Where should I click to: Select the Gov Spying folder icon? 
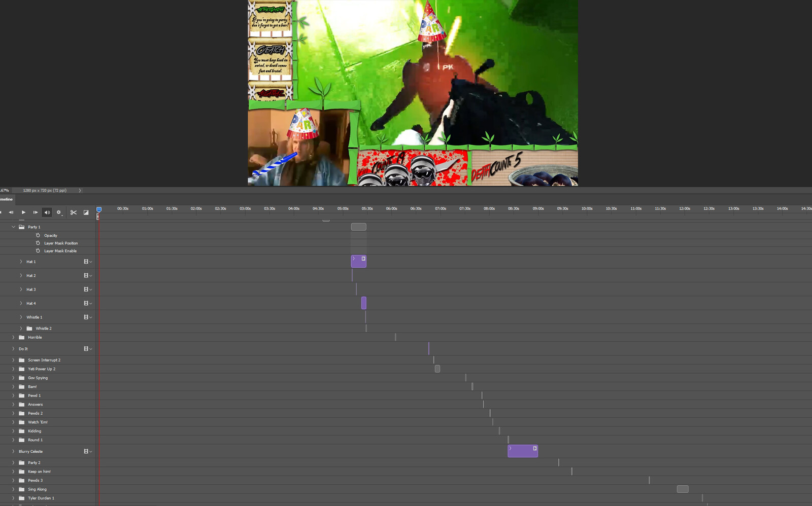click(22, 378)
